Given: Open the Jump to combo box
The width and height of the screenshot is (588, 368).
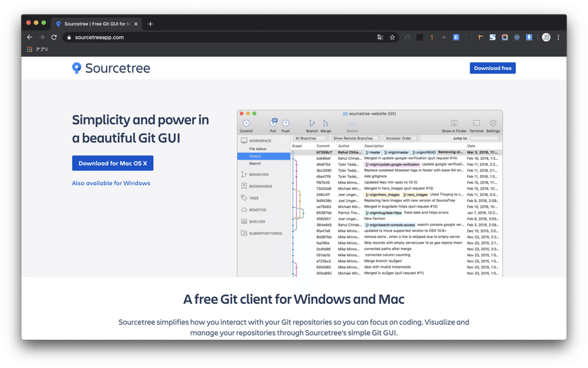Looking at the screenshot, I should click(485, 138).
